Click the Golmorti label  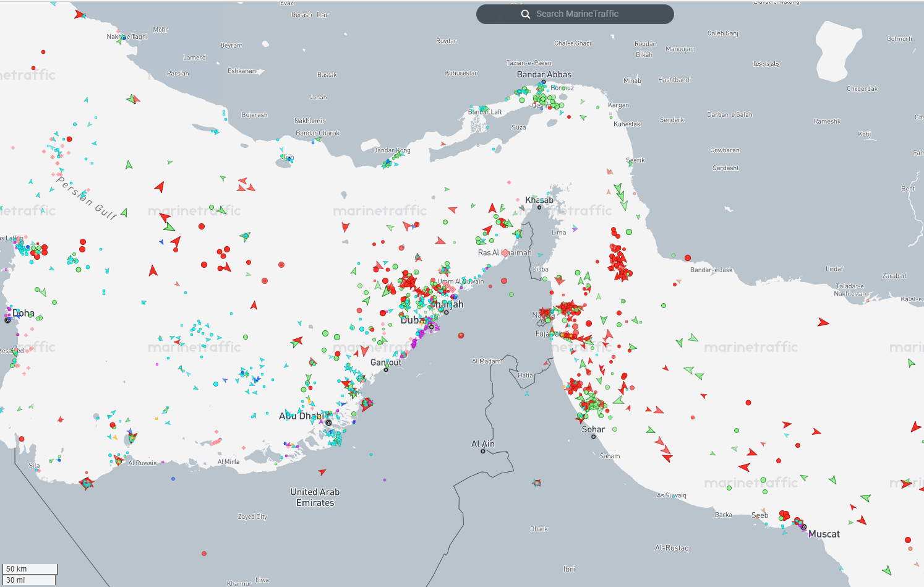900,39
